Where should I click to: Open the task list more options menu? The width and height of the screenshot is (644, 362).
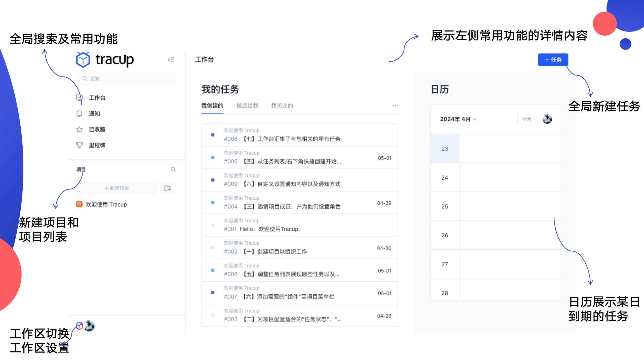395,106
